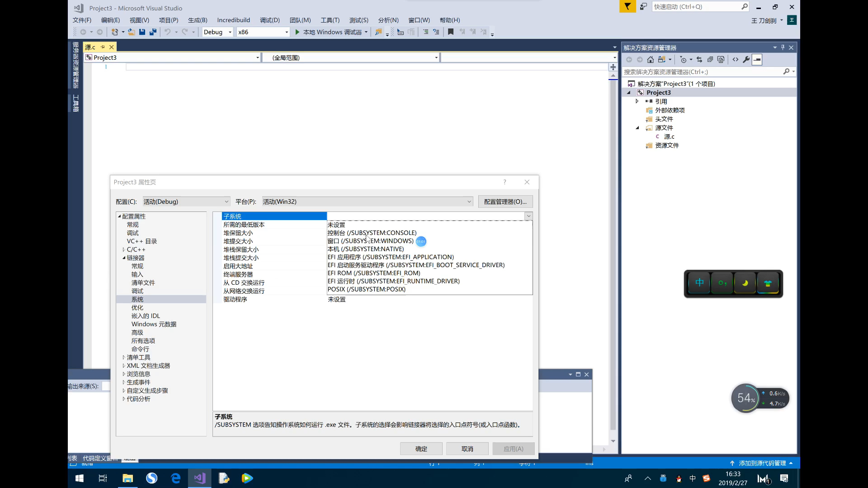This screenshot has height=488, width=868.
Task: Click Save icon in main toolbar
Action: click(x=142, y=32)
